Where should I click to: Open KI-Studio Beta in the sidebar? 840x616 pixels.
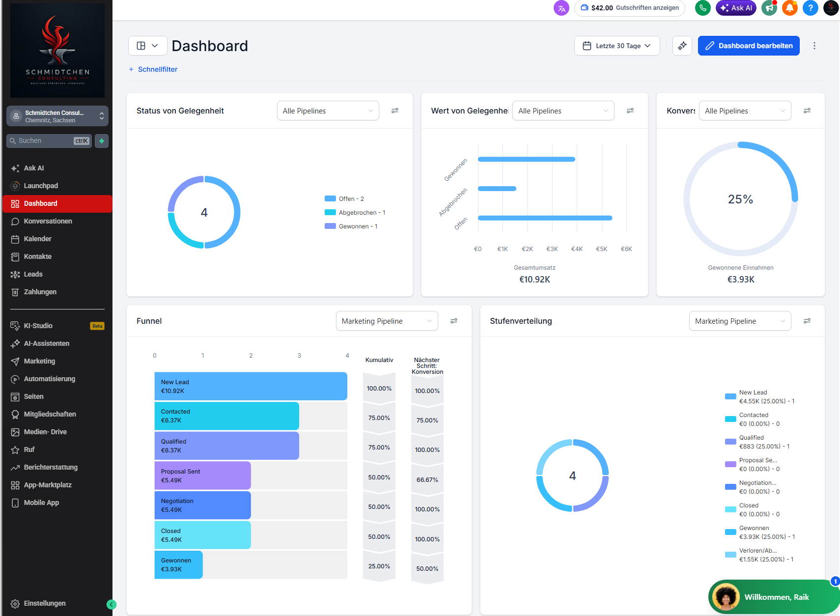click(x=57, y=326)
